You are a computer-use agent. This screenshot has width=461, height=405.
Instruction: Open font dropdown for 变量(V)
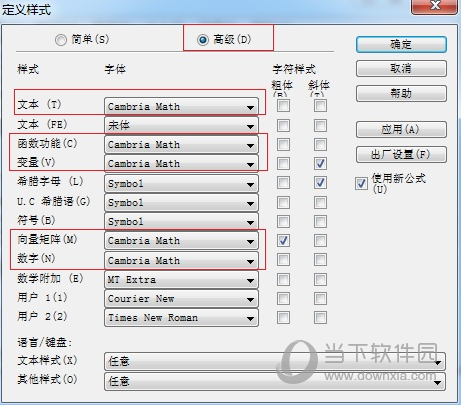[181, 164]
